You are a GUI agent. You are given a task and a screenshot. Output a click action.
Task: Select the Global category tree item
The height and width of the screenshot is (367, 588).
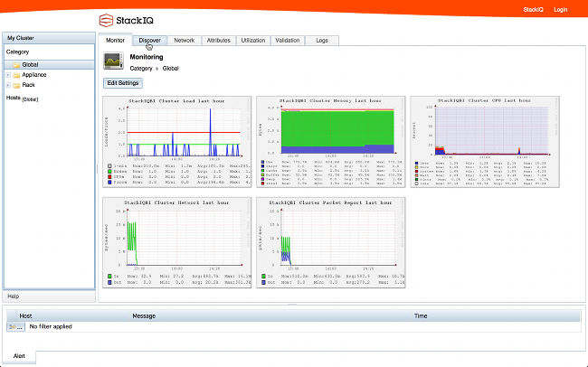[49, 64]
